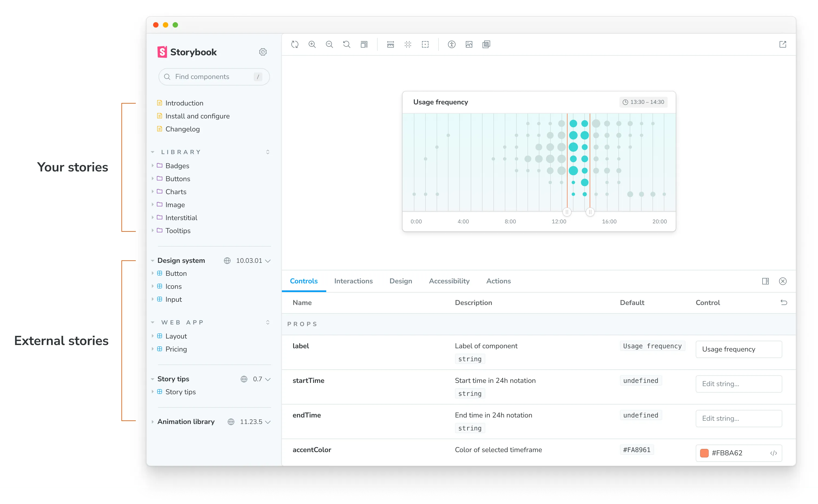Switch to the Interactions tab
This screenshot has width=818, height=504.
click(354, 281)
